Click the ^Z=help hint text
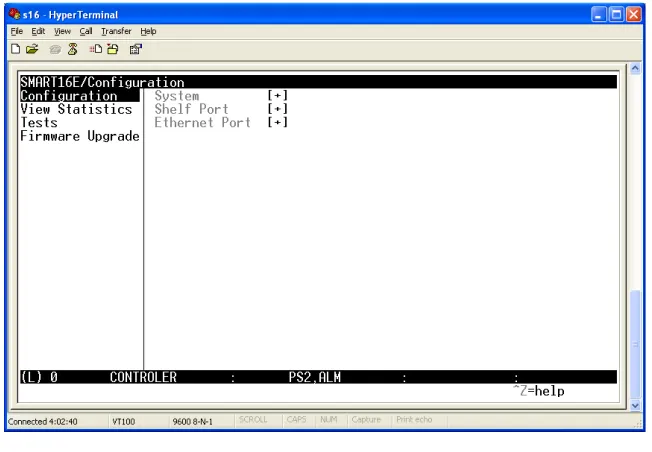Image resolution: width=652 pixels, height=452 pixels. [x=538, y=391]
